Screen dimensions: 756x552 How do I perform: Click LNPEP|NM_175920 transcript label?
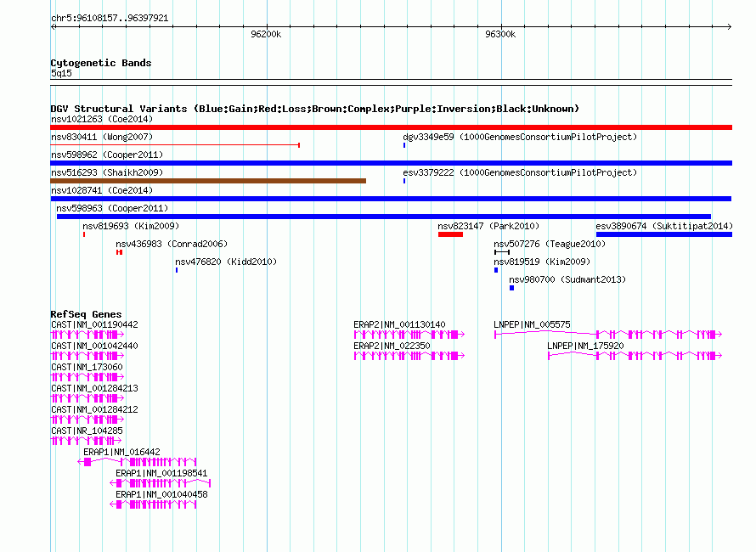point(585,346)
